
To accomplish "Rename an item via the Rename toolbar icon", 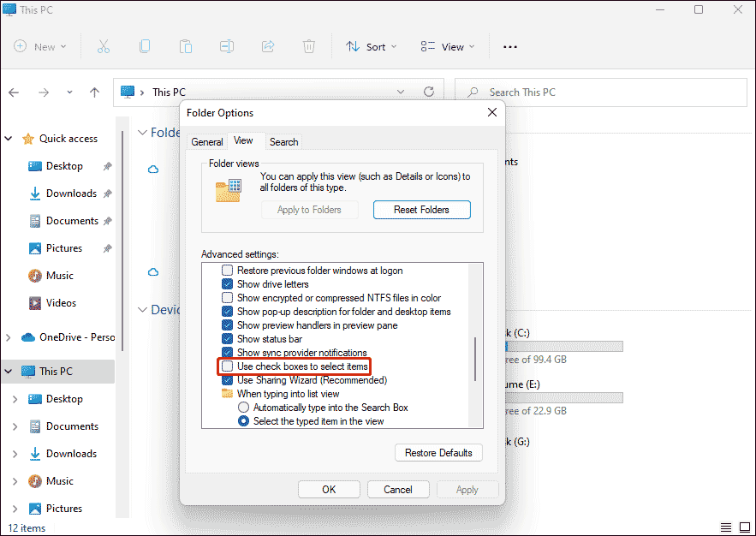I will tap(226, 46).
